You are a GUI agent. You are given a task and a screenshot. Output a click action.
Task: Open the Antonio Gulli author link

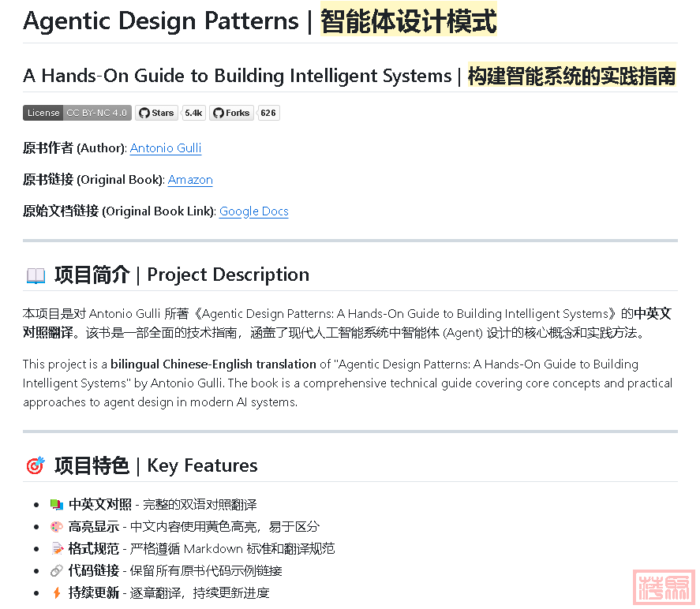[x=166, y=148]
